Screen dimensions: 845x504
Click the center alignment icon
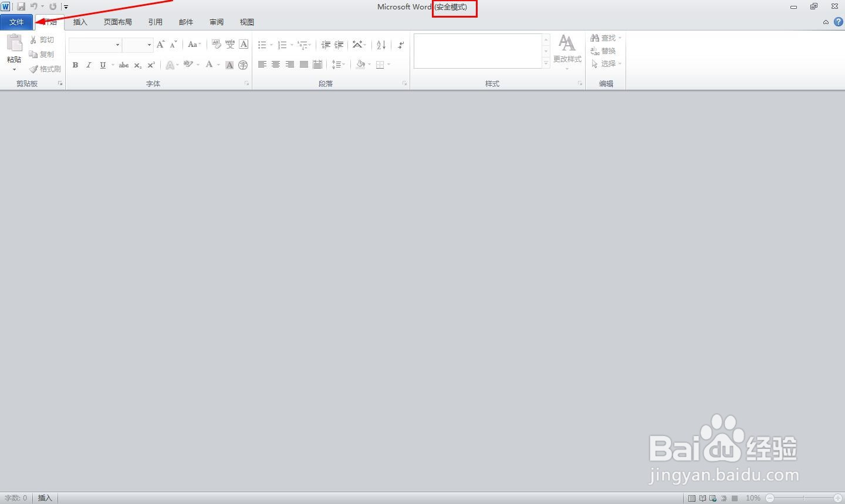click(276, 65)
